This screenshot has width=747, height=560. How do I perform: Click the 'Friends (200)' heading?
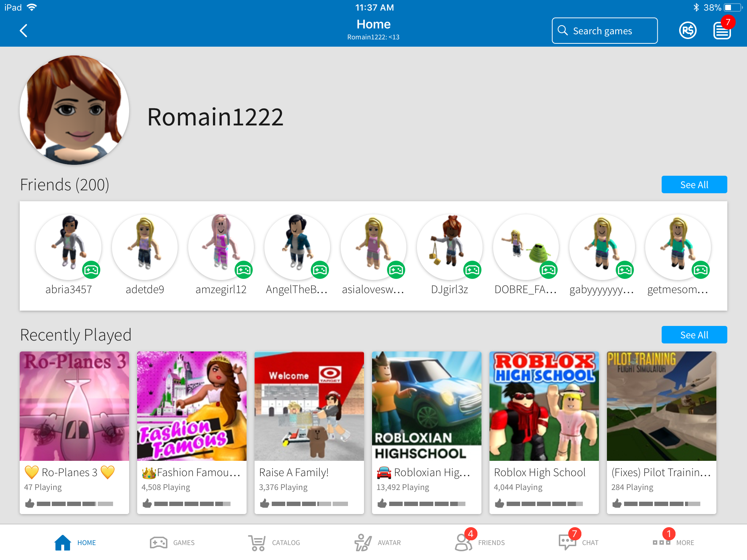tap(65, 185)
